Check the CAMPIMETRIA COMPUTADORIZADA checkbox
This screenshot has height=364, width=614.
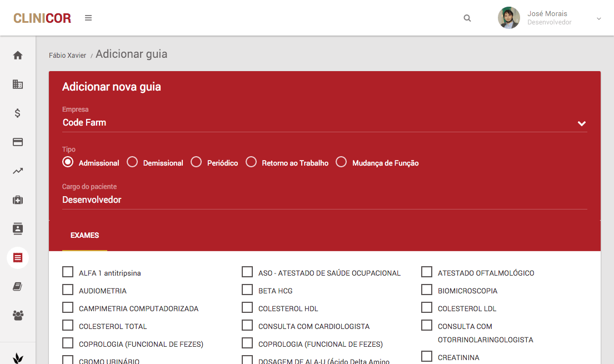[x=68, y=307]
